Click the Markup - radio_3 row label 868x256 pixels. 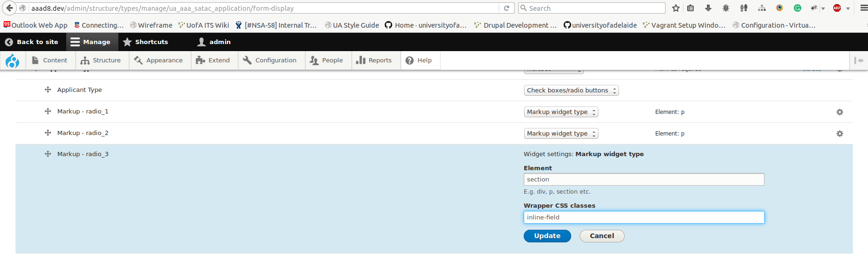[83, 154]
